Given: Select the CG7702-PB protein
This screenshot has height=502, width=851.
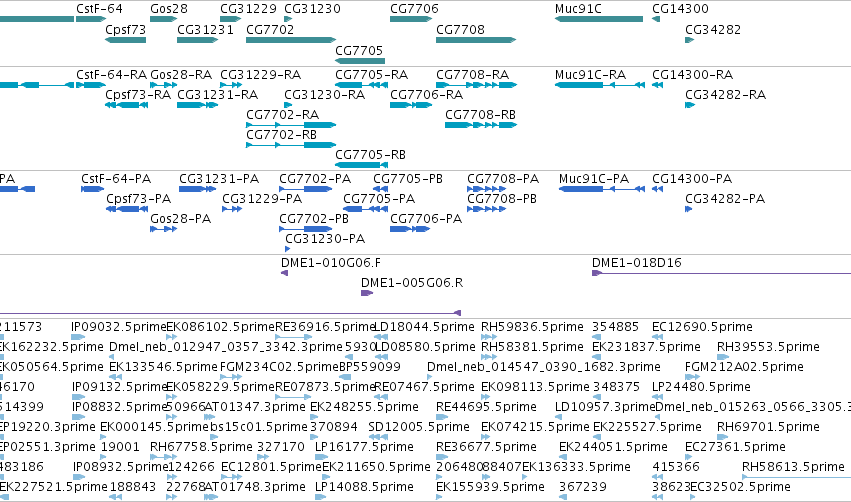Looking at the screenshot, I should coord(306,229).
